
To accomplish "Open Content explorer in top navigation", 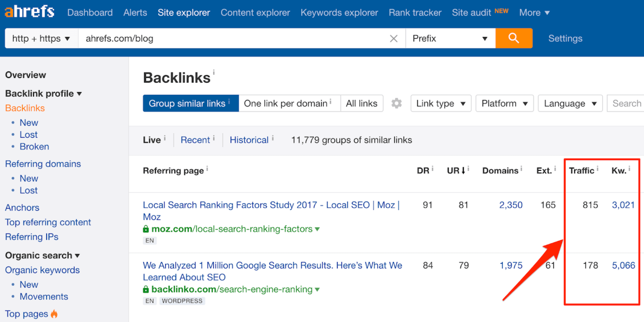I will [x=255, y=12].
